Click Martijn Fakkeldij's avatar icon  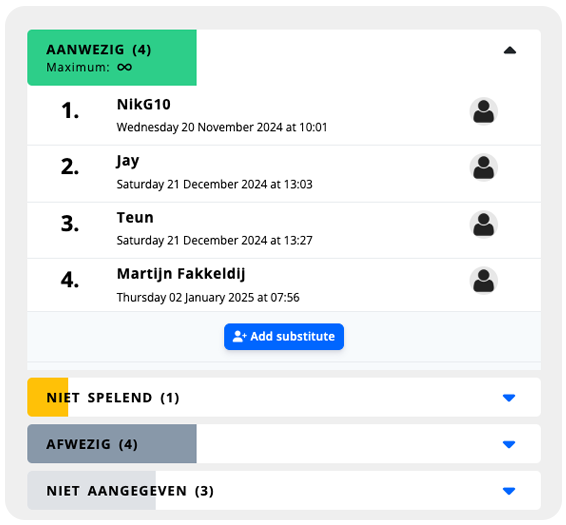click(x=483, y=281)
